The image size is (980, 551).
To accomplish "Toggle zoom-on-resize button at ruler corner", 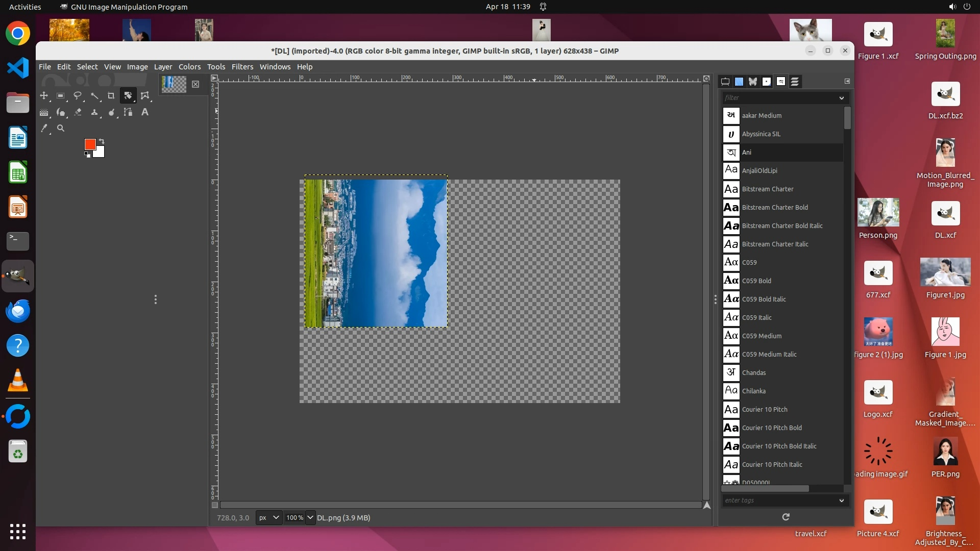I will [706, 79].
